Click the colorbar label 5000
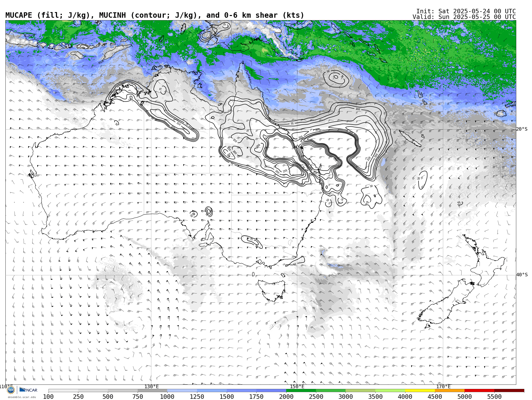The width and height of the screenshot is (532, 400). [x=465, y=397]
